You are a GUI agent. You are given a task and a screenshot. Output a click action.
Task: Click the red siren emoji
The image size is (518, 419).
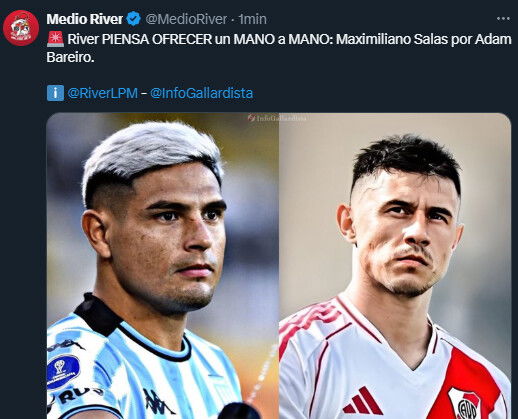[55, 39]
